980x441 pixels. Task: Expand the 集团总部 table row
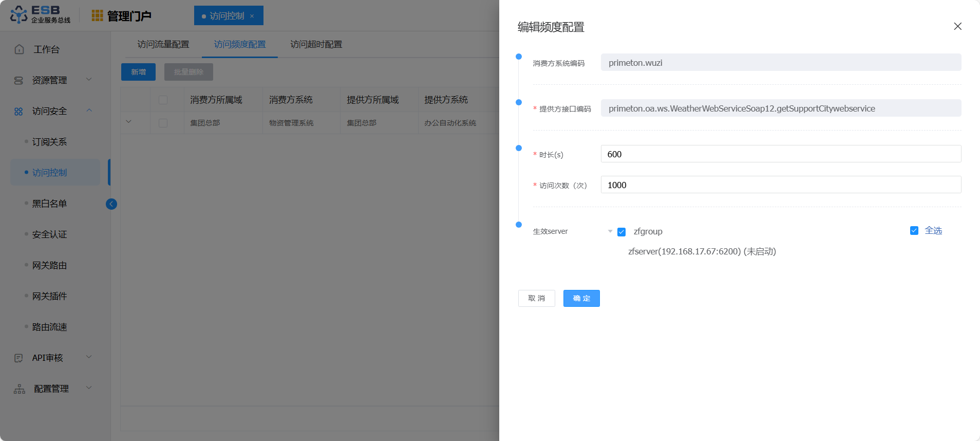(129, 122)
